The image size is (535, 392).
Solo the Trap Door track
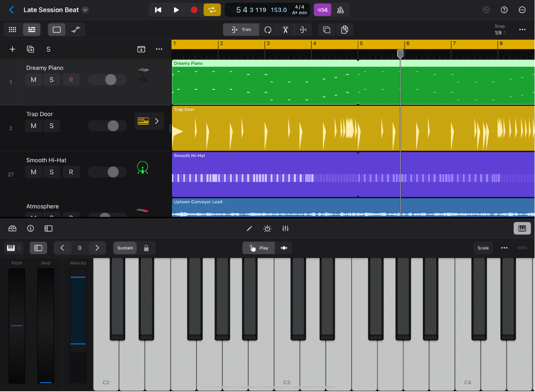52,126
